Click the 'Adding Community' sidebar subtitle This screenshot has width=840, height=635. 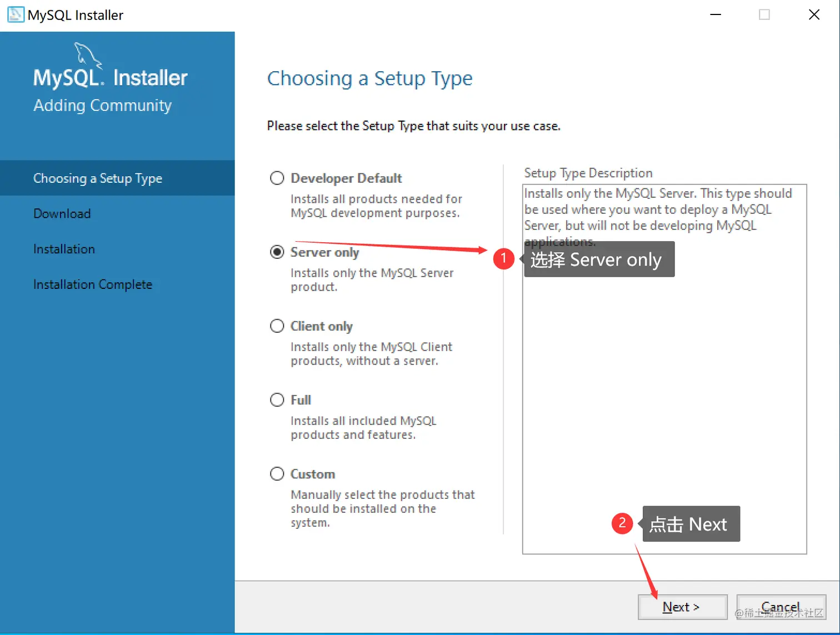103,106
